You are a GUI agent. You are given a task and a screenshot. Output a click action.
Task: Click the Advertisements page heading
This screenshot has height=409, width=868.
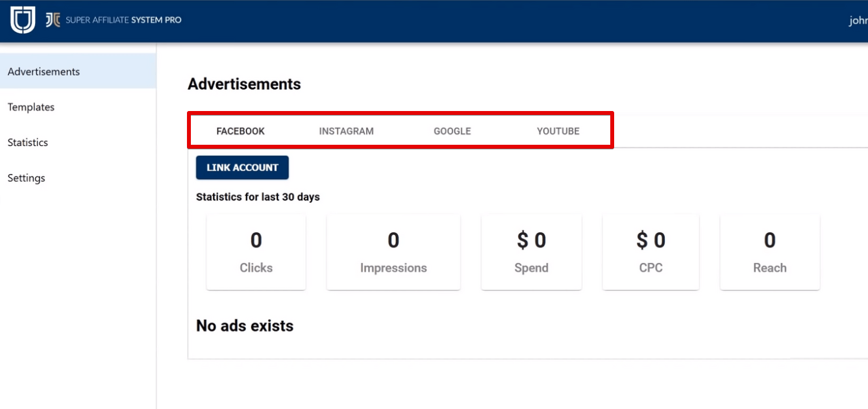[x=244, y=84]
